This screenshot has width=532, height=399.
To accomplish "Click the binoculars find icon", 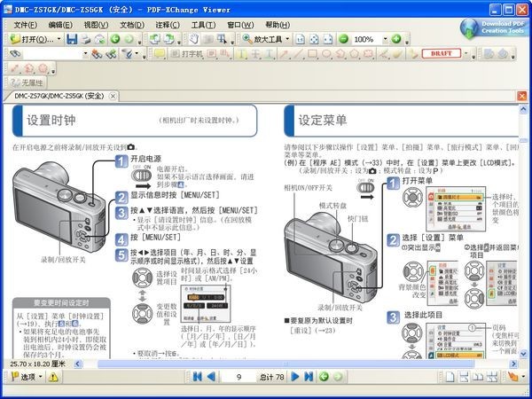I will [x=14, y=53].
